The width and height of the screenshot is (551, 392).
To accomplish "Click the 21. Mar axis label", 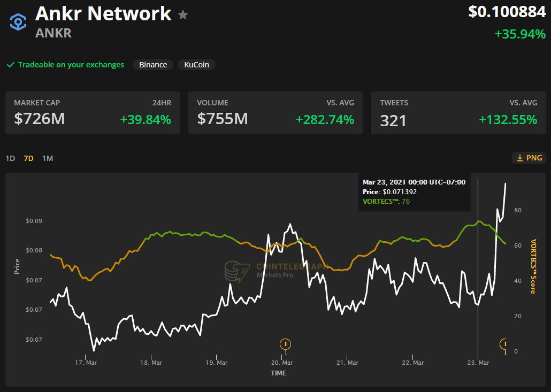I will click(x=347, y=363).
